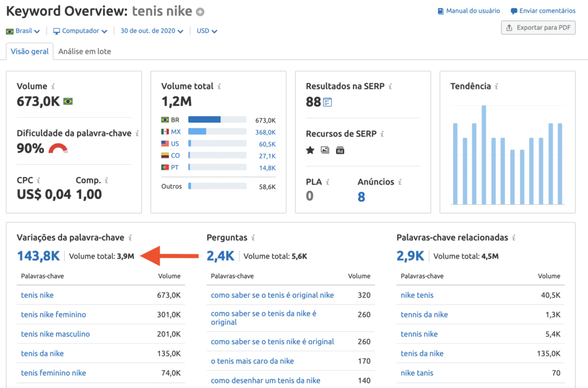Select the star reviews SERP feature icon

point(310,151)
